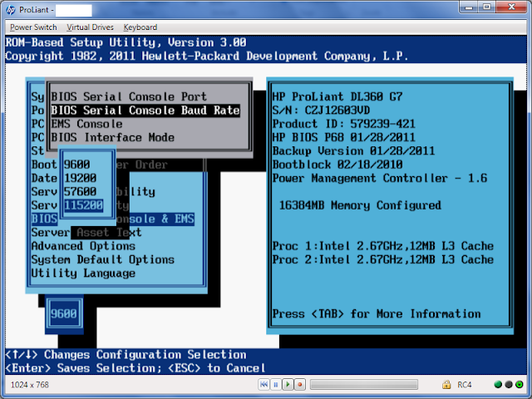
Task: Click the HP BIOS P68 01/28/2011 line
Action: (343, 137)
